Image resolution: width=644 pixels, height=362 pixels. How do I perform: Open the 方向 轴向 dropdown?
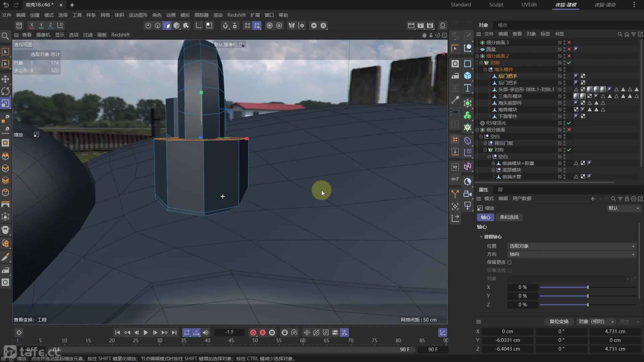(572, 254)
